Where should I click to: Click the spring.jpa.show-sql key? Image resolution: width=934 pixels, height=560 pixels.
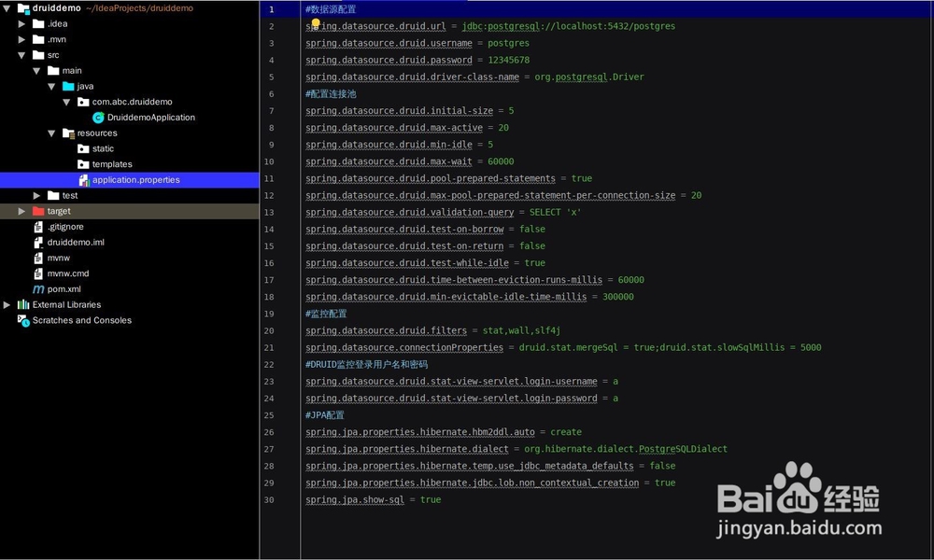click(355, 500)
